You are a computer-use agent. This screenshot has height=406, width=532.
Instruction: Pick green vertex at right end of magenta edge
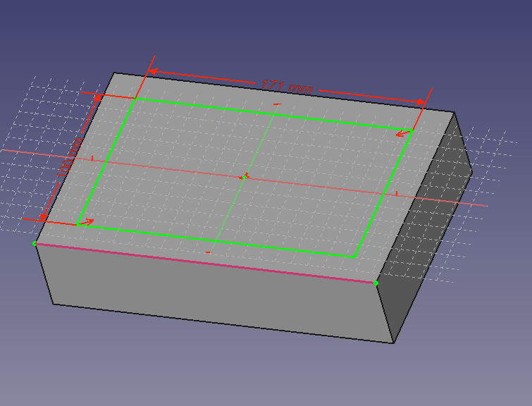coord(376,283)
